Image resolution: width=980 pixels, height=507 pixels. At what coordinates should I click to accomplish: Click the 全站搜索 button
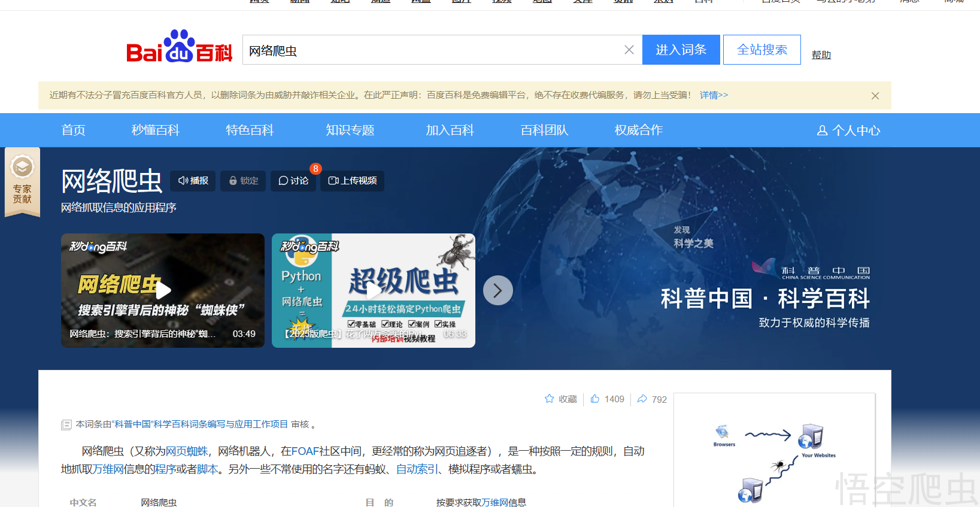(762, 50)
